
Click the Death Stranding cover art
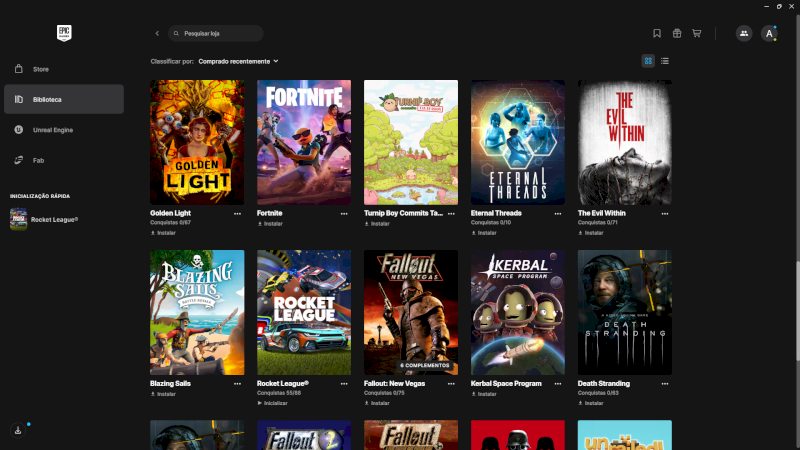(624, 312)
